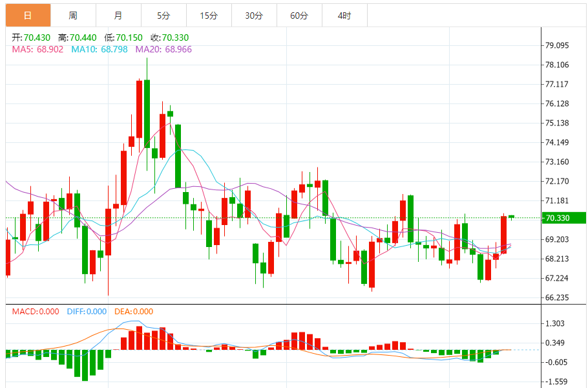The image size is (588, 388).
Task: Click the -1.559 MACD axis label
Action: (556, 382)
